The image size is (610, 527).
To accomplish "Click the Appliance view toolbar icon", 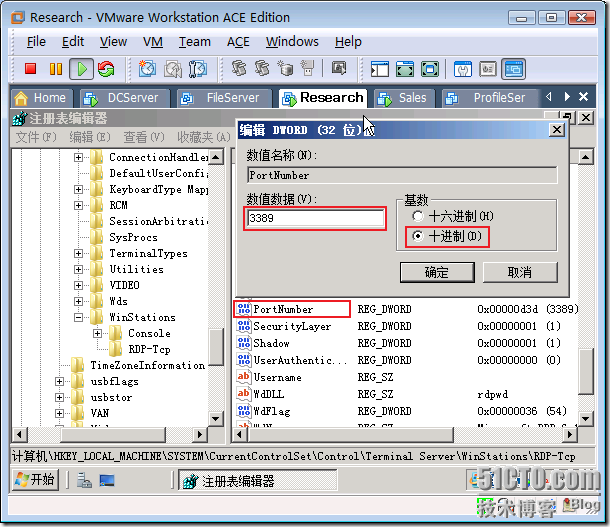I will click(488, 69).
